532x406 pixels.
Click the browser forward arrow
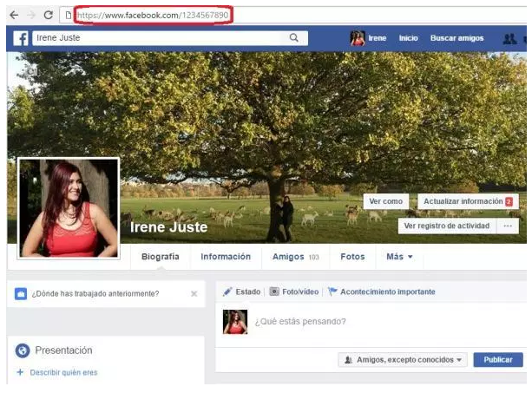click(31, 15)
